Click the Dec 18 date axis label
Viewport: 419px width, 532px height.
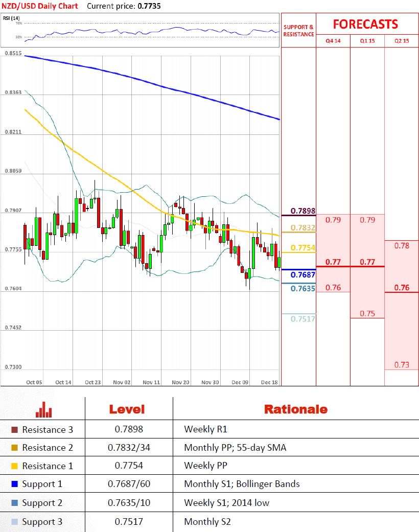point(269,382)
